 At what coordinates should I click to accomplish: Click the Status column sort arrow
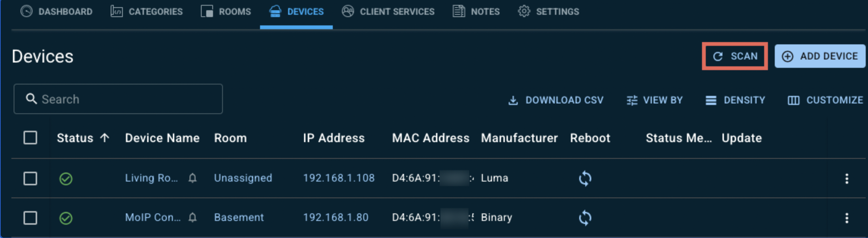(104, 138)
